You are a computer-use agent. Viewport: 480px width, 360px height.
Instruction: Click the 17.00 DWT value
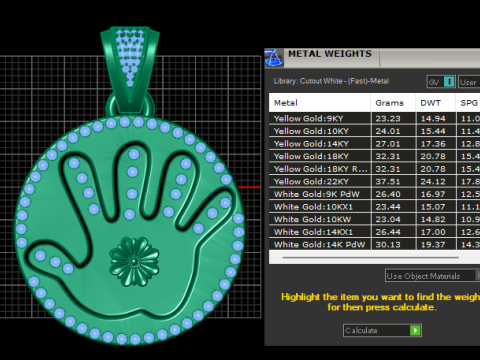click(x=433, y=232)
